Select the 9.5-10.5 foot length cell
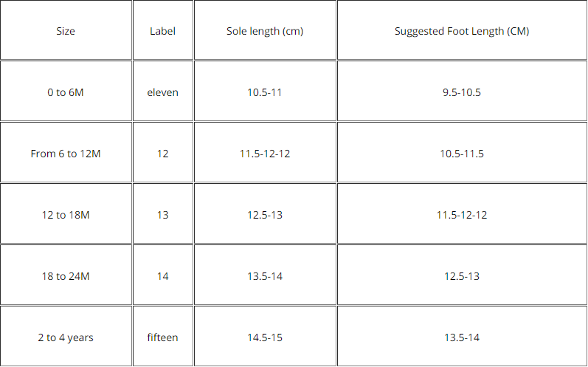Viewport: 588px width, 367px height. click(462, 92)
